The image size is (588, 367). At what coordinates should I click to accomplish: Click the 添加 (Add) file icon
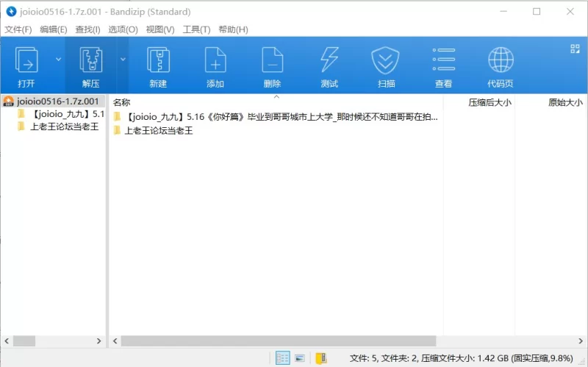pyautogui.click(x=215, y=60)
